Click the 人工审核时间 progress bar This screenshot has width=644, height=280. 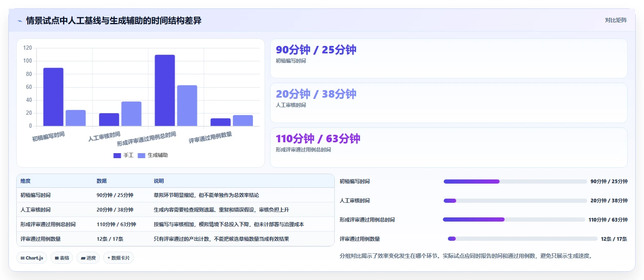[515, 201]
